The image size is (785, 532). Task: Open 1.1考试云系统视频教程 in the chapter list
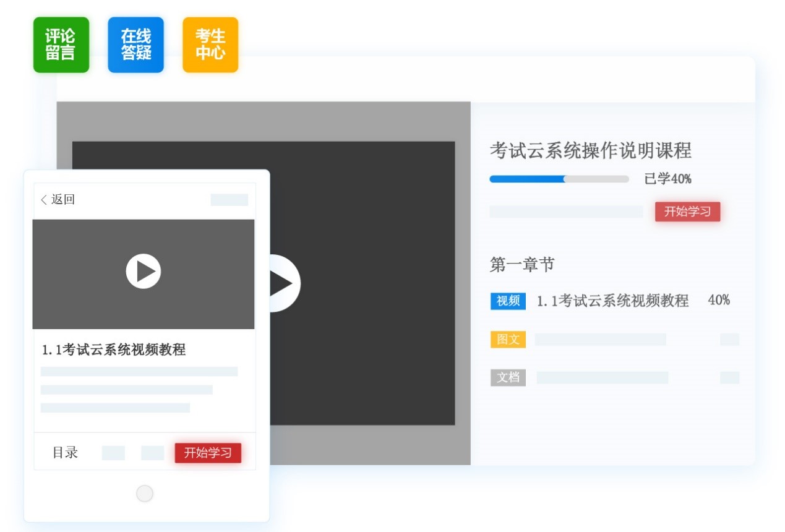(612, 301)
